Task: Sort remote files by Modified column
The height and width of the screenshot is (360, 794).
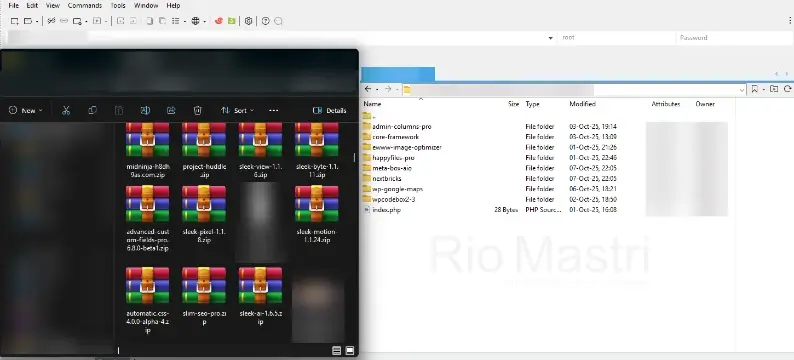Action: click(582, 104)
